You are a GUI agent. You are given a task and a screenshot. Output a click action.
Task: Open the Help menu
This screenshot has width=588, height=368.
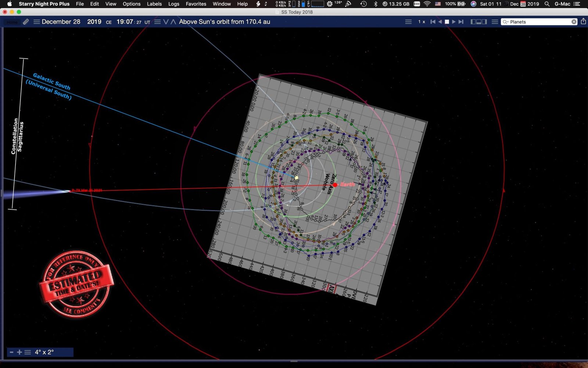242,4
